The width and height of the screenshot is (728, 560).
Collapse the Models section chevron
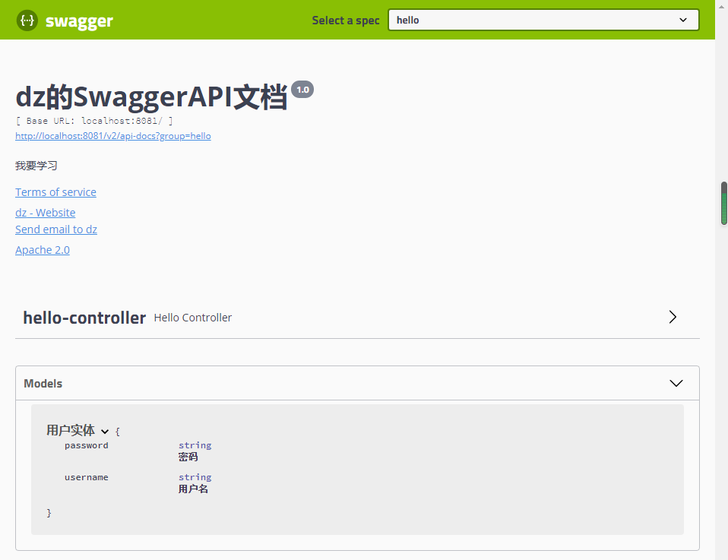point(676,383)
